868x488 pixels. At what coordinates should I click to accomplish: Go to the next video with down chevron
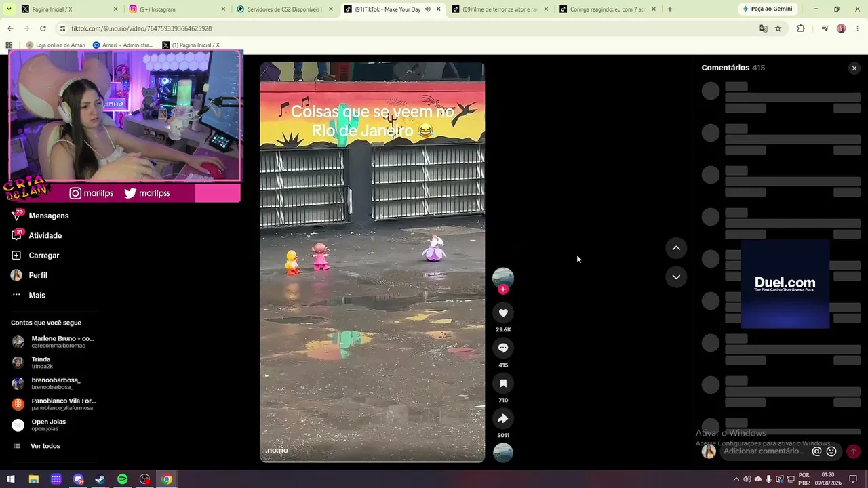[676, 277]
